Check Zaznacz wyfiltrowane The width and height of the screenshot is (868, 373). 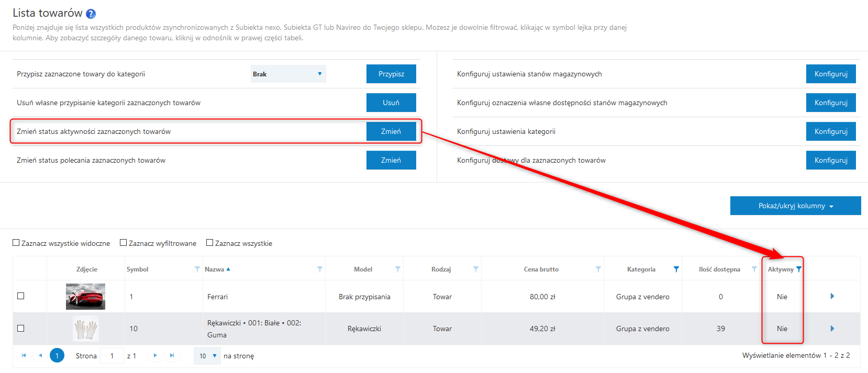tap(124, 243)
